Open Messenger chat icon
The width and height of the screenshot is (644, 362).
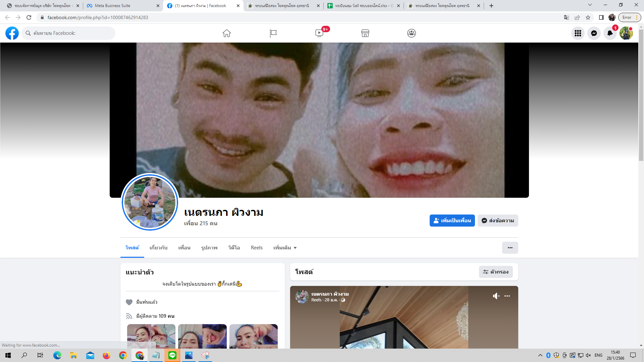(594, 33)
